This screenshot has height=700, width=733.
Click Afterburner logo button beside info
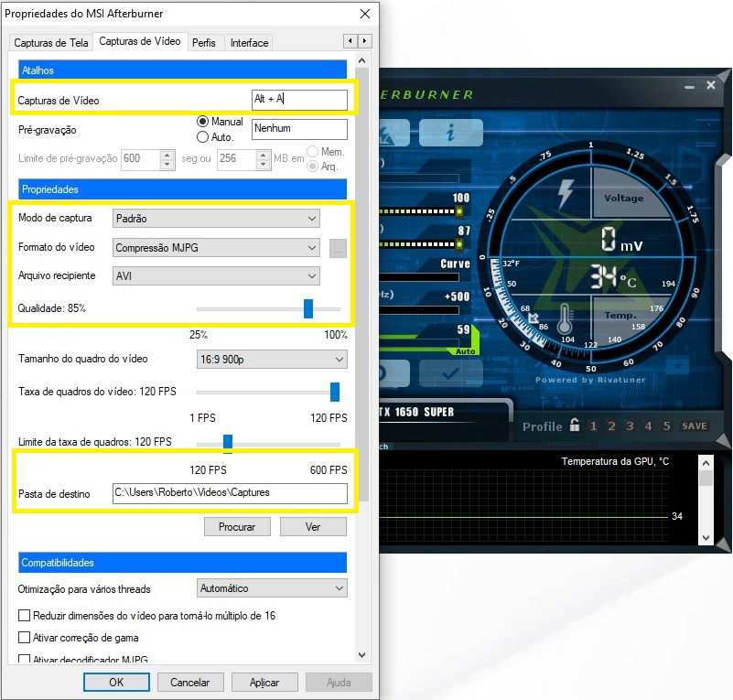394,133
